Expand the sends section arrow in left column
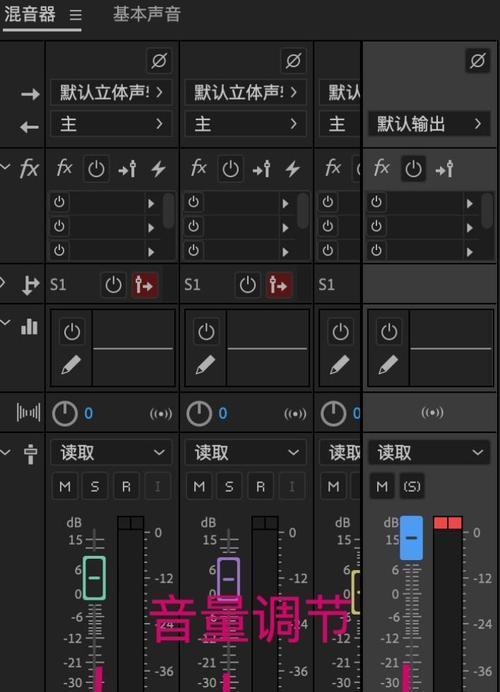 click(x=3, y=282)
